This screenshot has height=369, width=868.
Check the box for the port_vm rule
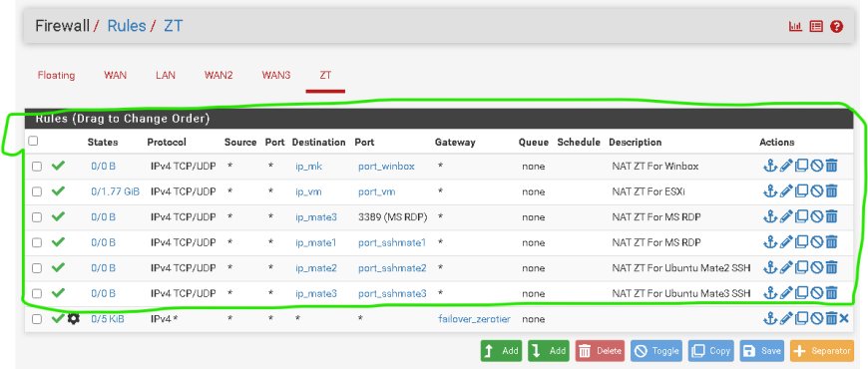(37, 191)
